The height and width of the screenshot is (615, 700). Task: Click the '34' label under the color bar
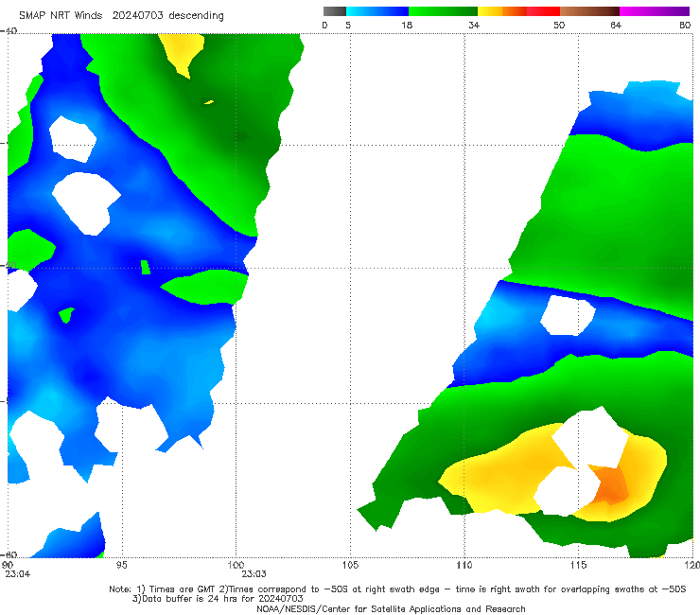(474, 26)
